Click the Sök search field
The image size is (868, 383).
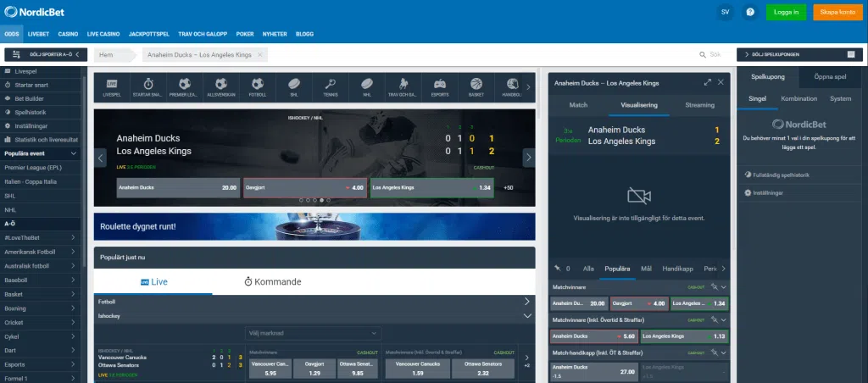pos(715,55)
